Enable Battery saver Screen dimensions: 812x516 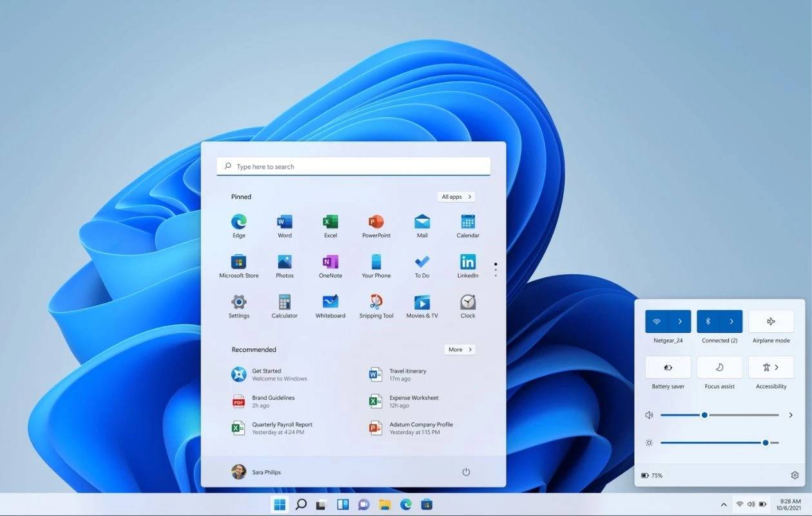(668, 366)
